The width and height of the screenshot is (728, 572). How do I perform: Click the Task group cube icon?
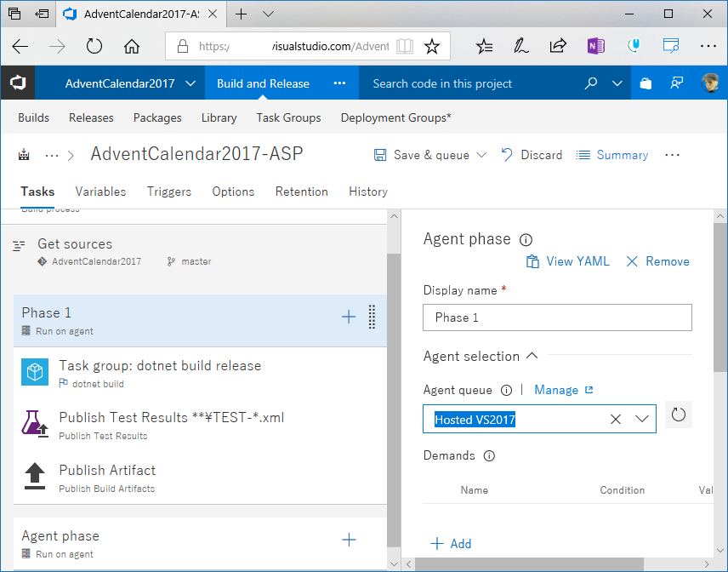pos(35,372)
